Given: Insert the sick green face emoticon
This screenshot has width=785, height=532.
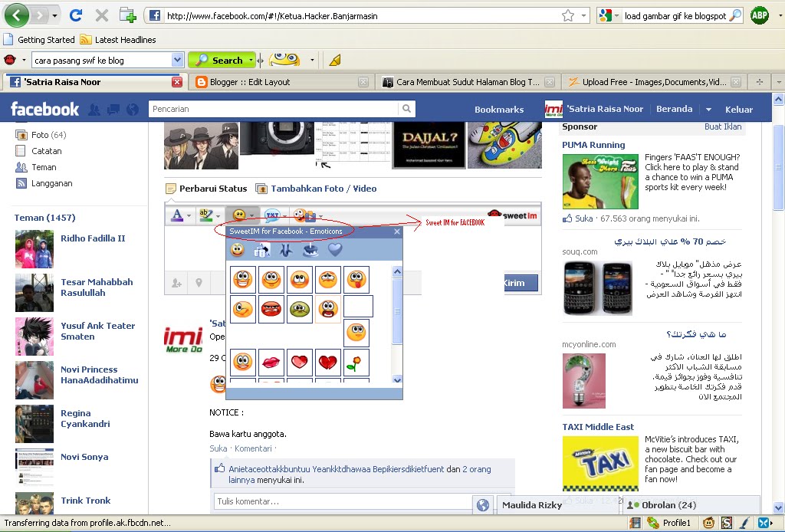Looking at the screenshot, I should [300, 309].
